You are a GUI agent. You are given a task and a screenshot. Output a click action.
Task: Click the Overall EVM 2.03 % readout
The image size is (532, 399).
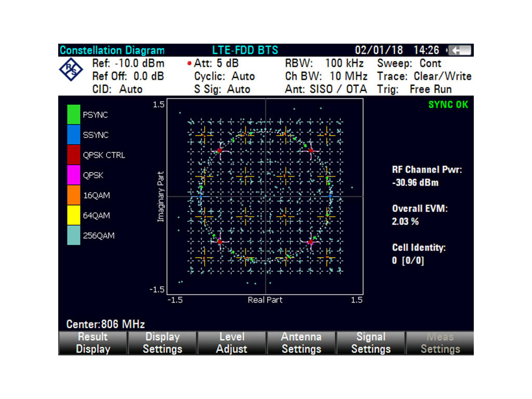(420, 215)
